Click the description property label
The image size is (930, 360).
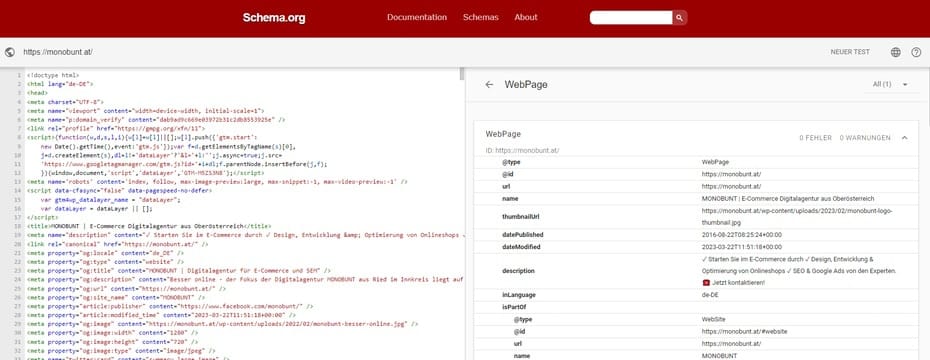(518, 271)
